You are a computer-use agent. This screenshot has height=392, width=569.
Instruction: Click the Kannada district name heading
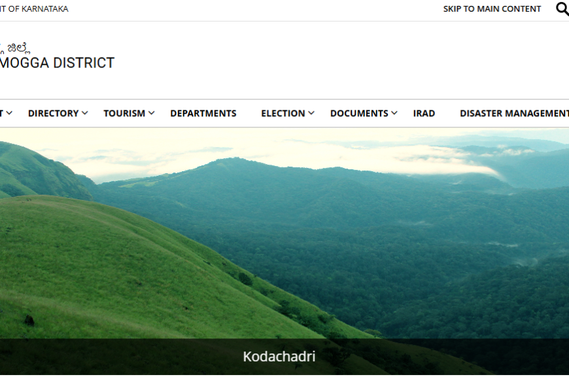coord(15,48)
